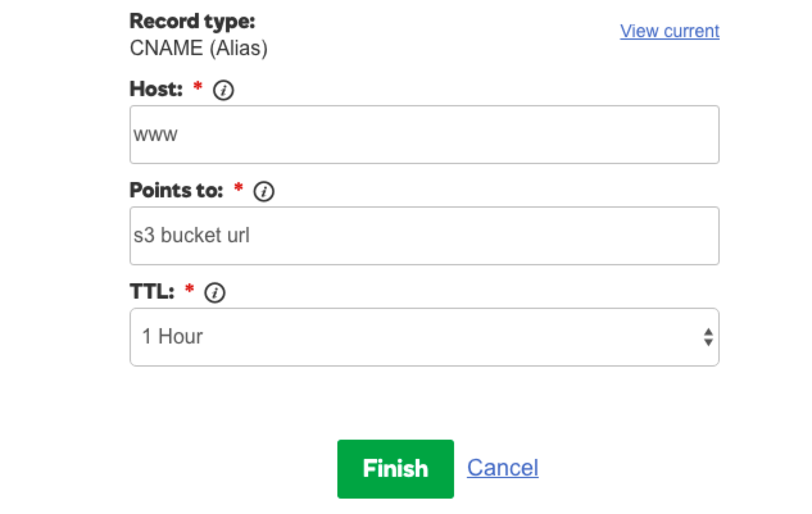
Task: Click the red asterisk beside TTL
Action: [x=189, y=291]
